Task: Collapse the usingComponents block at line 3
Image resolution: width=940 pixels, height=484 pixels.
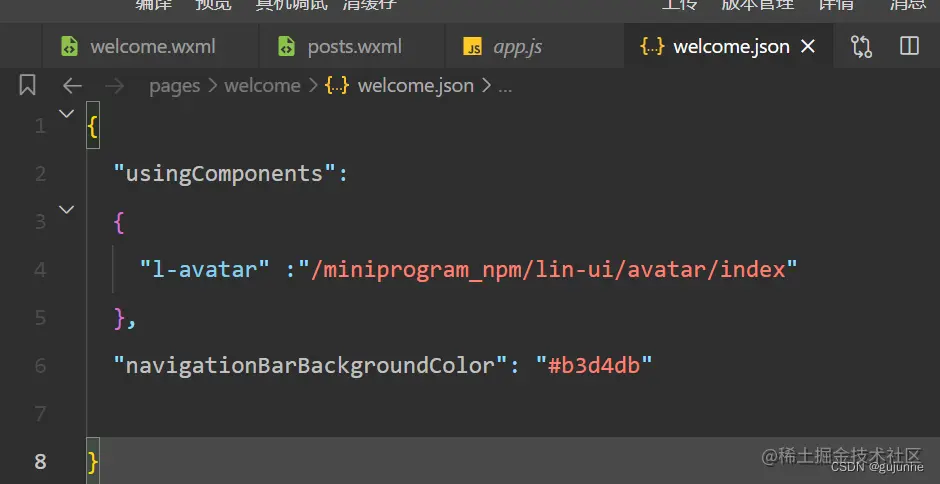Action: pos(67,209)
